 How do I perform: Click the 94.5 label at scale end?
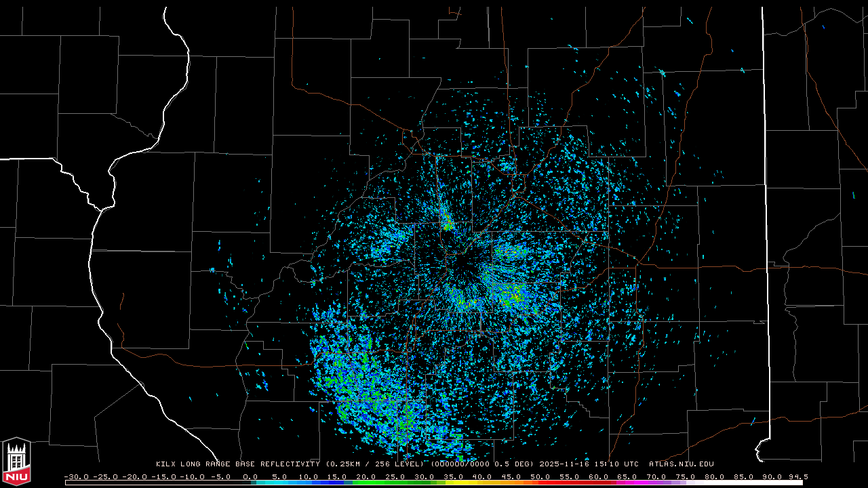coord(797,476)
